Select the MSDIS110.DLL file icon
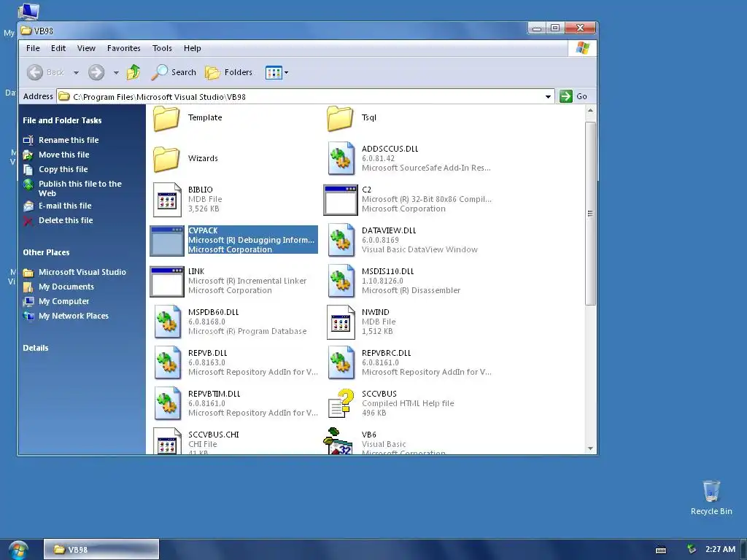The height and width of the screenshot is (560, 747). point(341,282)
